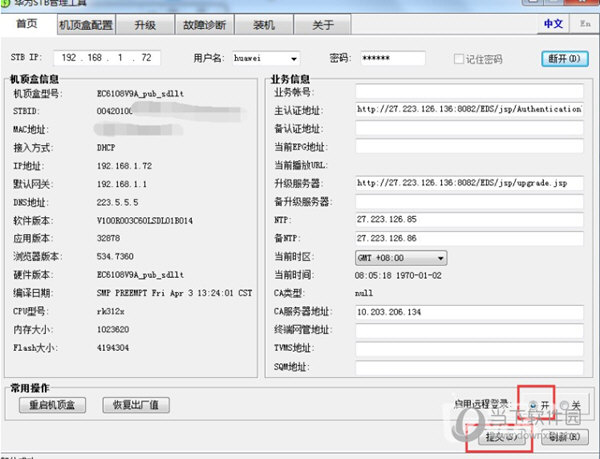Click the SQM地址 input field

tap(469, 367)
